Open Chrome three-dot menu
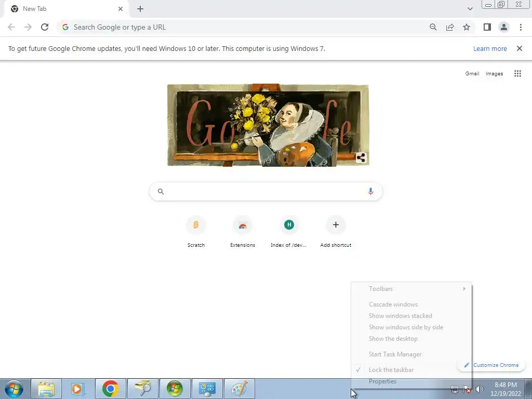532x399 pixels. pos(521,27)
